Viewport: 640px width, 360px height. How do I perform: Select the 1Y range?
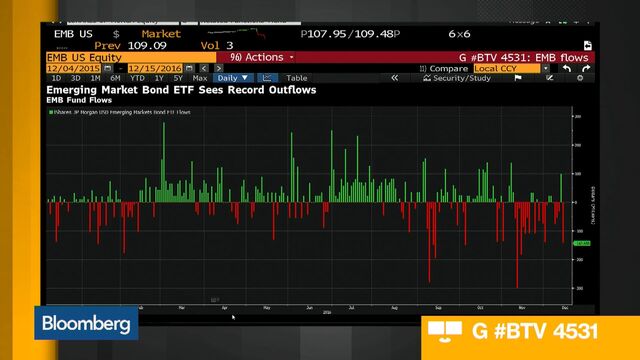click(x=159, y=78)
